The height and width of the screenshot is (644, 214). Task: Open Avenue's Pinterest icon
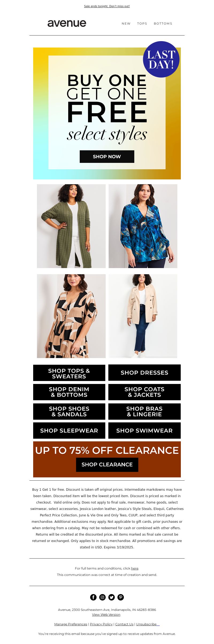point(121,597)
